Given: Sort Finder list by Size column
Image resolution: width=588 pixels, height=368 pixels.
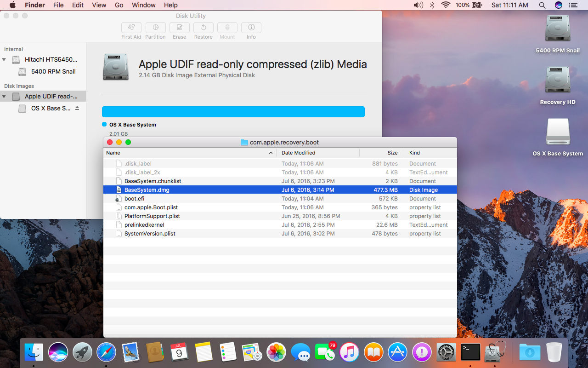Looking at the screenshot, I should point(381,153).
